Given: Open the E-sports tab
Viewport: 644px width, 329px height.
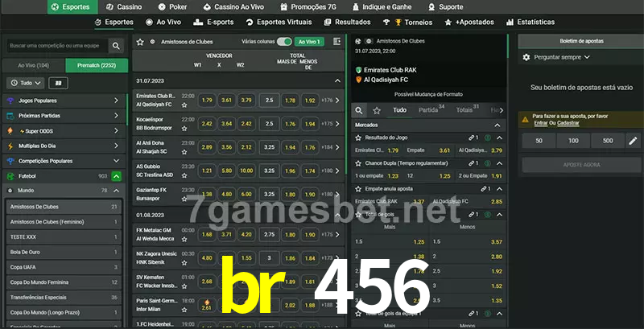Looking at the screenshot, I should 213,23.
